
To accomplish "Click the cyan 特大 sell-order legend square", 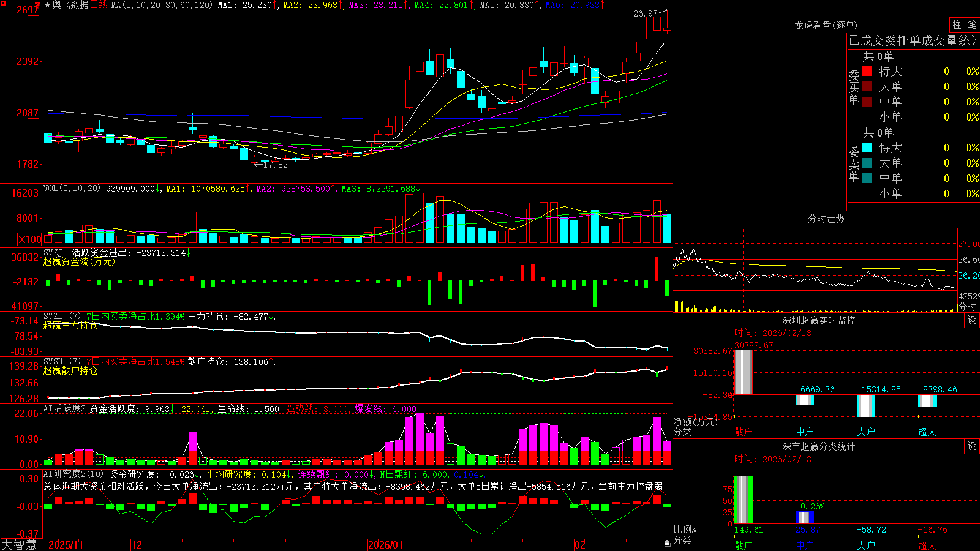I will point(867,148).
